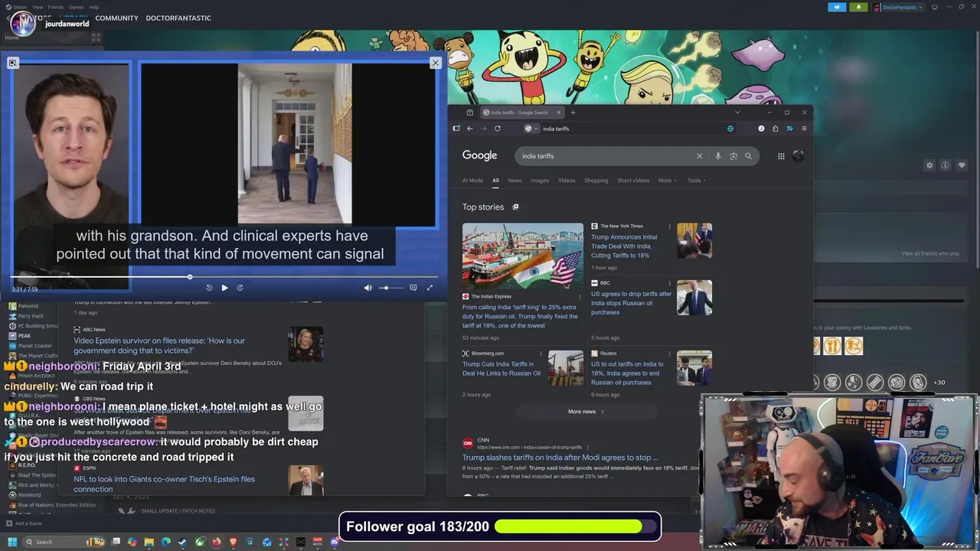Switch to the Videos search tab
Image resolution: width=980 pixels, height=551 pixels.
pyautogui.click(x=567, y=181)
